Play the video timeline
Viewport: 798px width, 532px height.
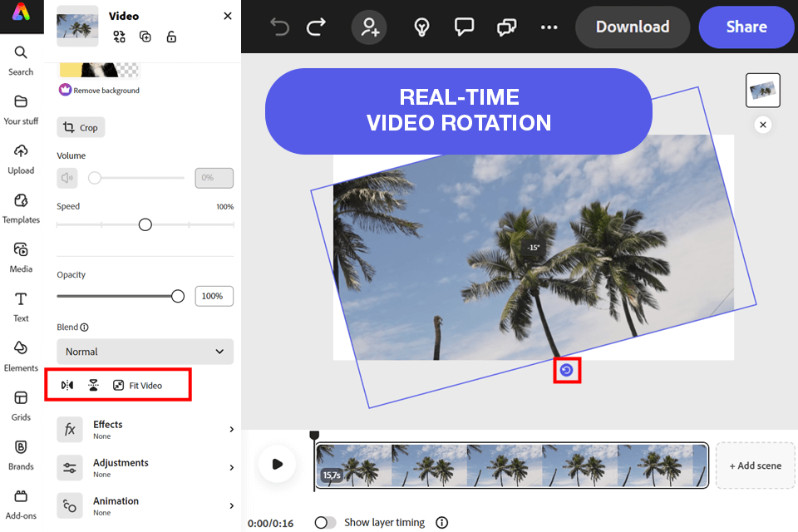click(277, 464)
